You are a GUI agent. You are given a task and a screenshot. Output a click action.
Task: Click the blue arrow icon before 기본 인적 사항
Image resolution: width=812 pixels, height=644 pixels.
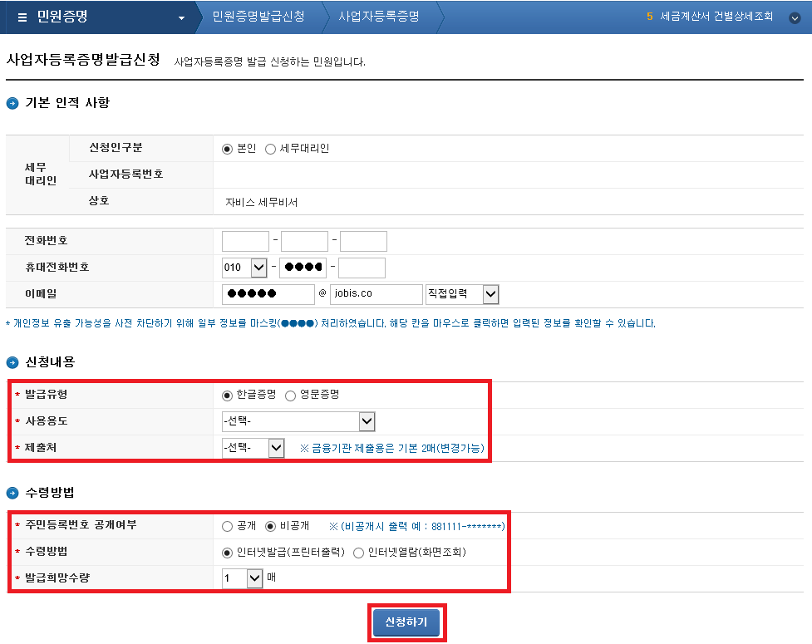pyautogui.click(x=10, y=103)
